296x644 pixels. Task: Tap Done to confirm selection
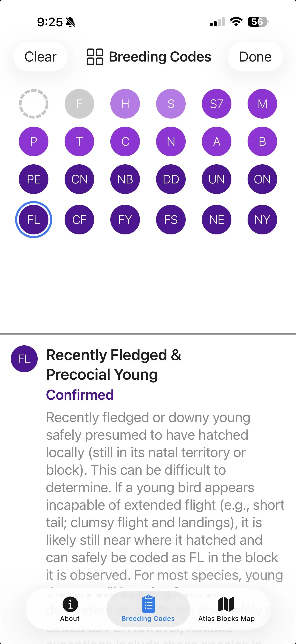click(x=255, y=57)
